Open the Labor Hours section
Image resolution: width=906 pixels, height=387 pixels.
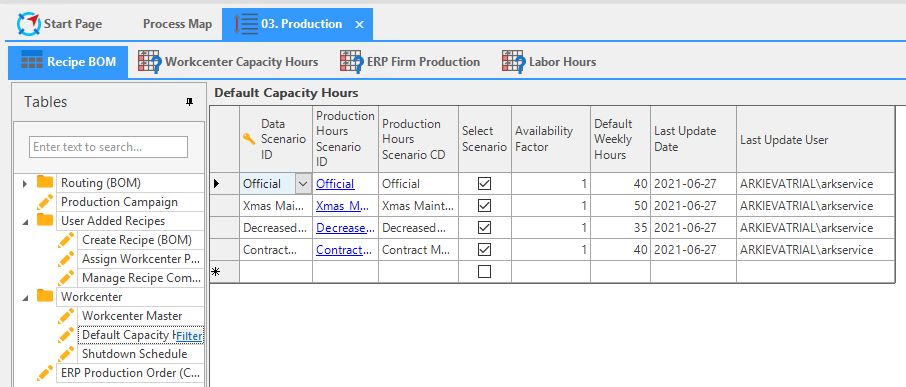pos(549,62)
